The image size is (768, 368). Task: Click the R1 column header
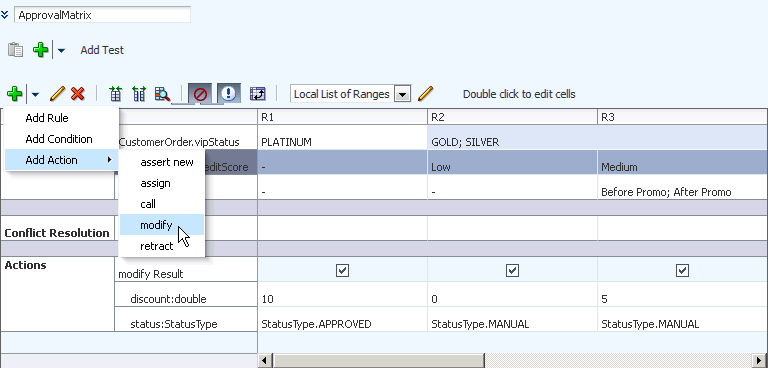click(x=342, y=117)
